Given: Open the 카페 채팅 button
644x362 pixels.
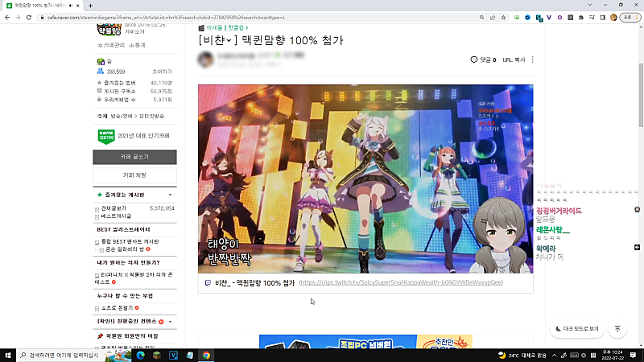Looking at the screenshot, I should coord(134,175).
